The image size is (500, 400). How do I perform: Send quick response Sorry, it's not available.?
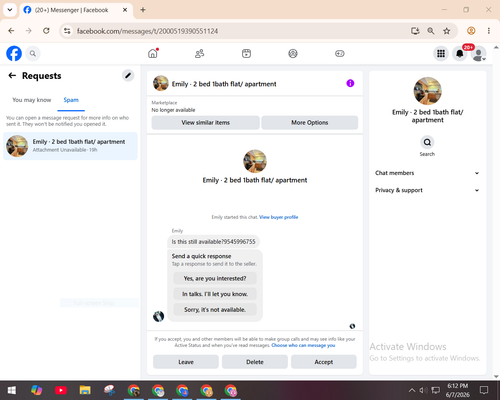click(215, 310)
